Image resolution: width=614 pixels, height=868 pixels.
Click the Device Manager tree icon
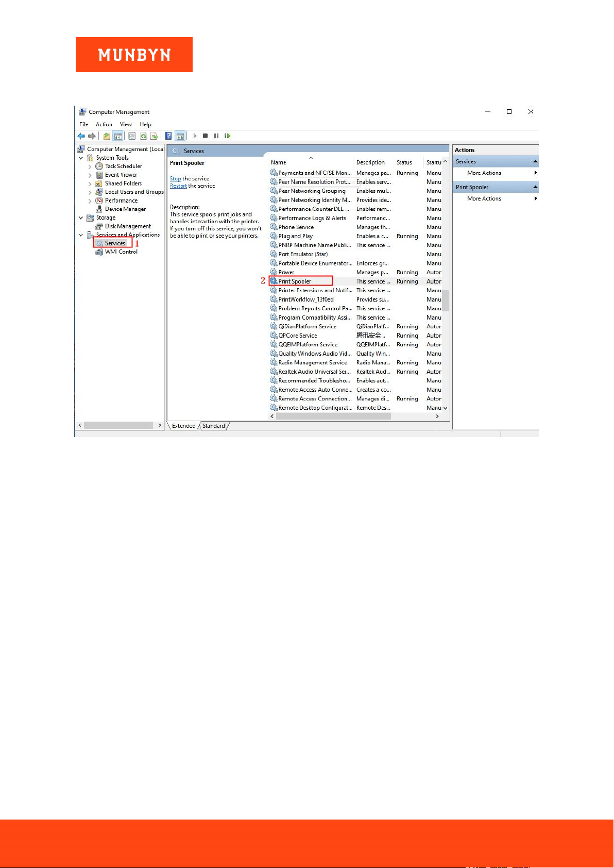click(x=99, y=209)
